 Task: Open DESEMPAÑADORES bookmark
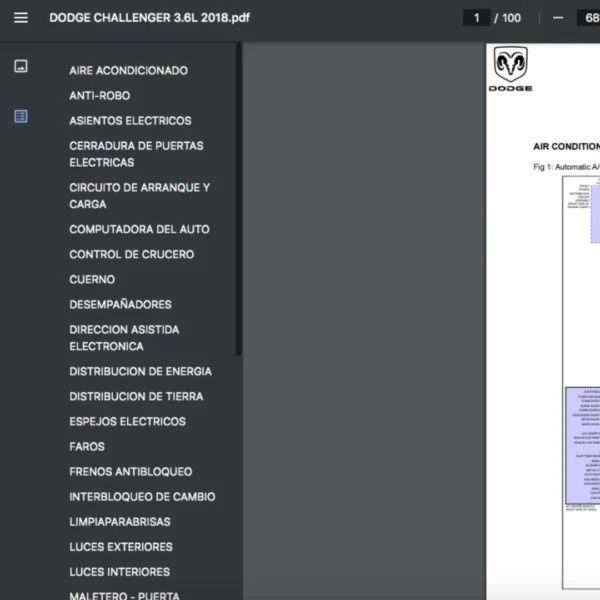[x=120, y=305]
